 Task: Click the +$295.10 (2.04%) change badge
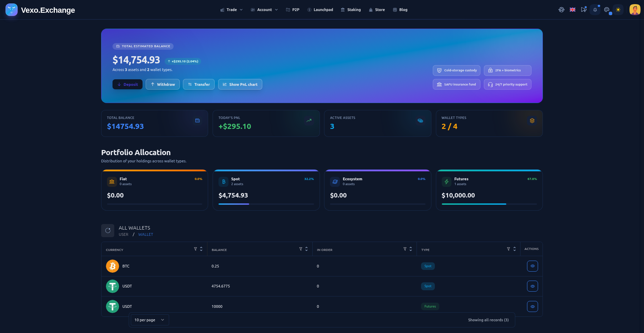(183, 61)
